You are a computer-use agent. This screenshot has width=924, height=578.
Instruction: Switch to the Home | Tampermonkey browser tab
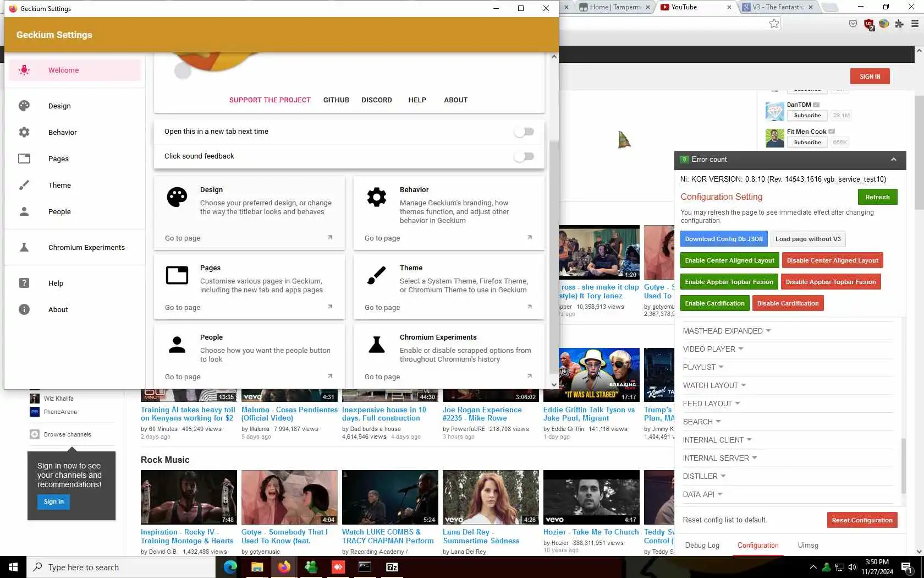coord(614,7)
